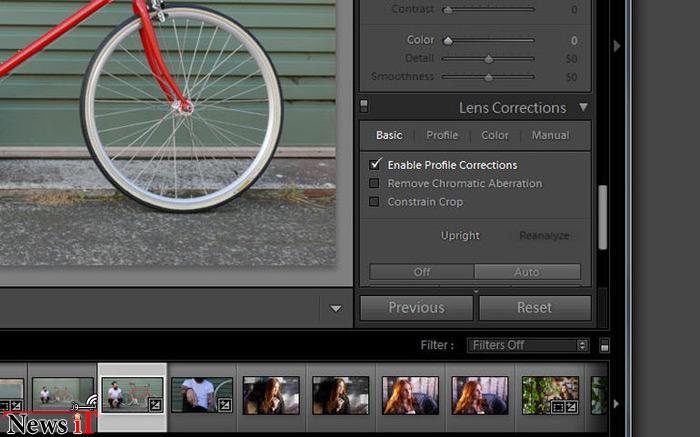This screenshot has width=700, height=437.
Task: Click the adjustments badge on the selected bike thumbnail
Action: click(x=155, y=405)
